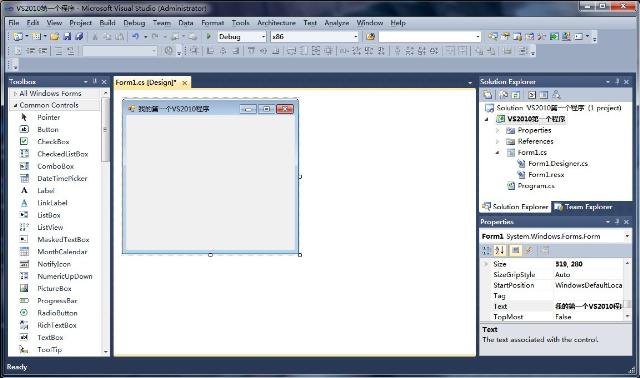Select the ProgressBar control in Toolbox
Screen dimensions: 640x378
click(x=54, y=301)
